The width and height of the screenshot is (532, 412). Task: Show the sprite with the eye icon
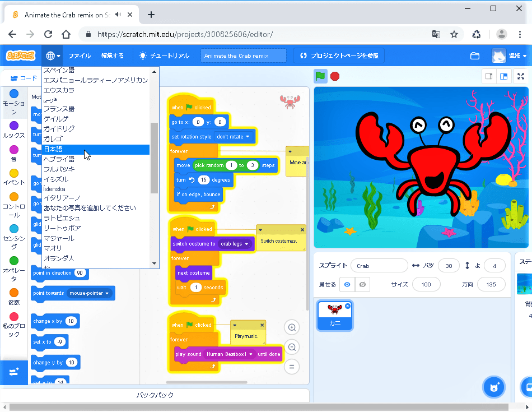[x=347, y=285]
